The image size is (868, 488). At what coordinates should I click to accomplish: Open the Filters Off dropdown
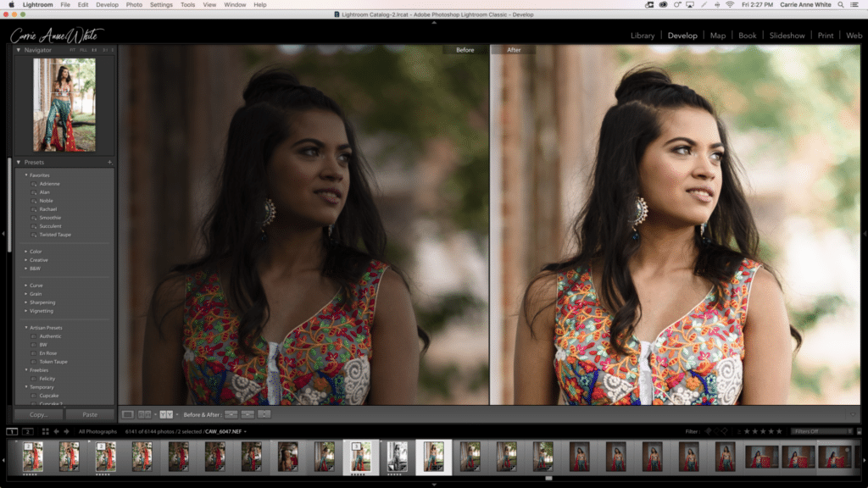click(822, 431)
